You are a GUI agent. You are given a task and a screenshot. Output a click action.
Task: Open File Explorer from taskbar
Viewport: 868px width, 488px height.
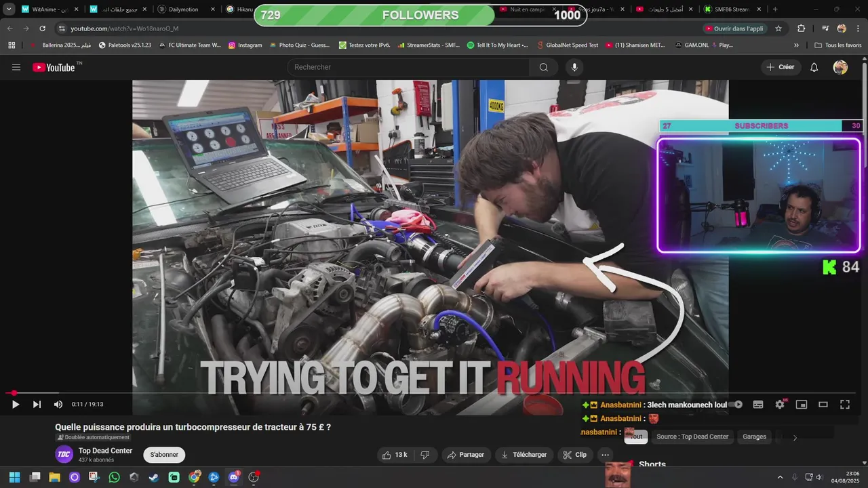[x=54, y=477]
